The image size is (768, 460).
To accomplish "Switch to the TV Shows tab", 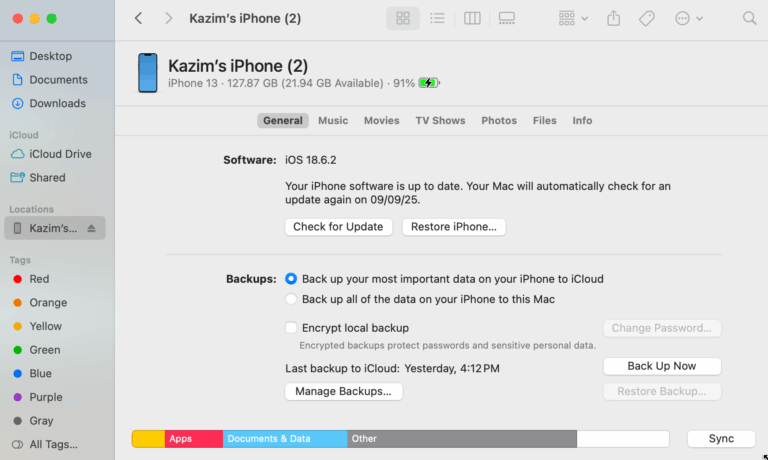I will 440,121.
